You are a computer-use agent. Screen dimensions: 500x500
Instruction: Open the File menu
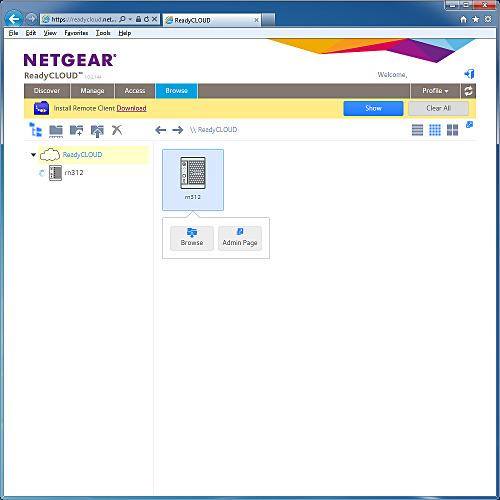click(x=13, y=33)
